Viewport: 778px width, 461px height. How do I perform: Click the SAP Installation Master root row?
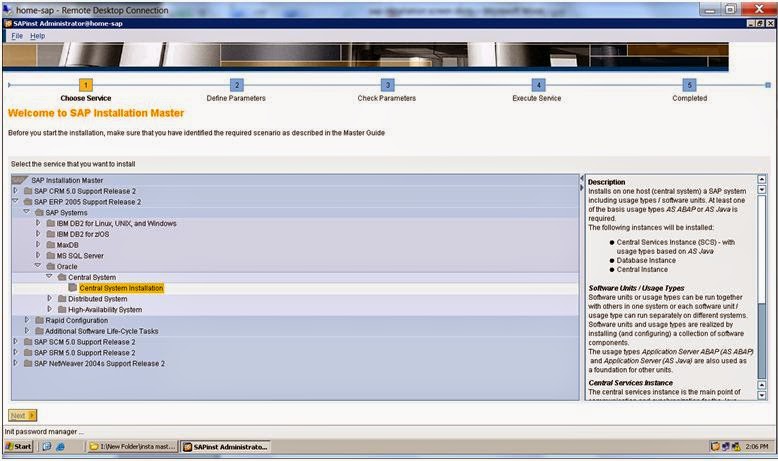point(295,180)
